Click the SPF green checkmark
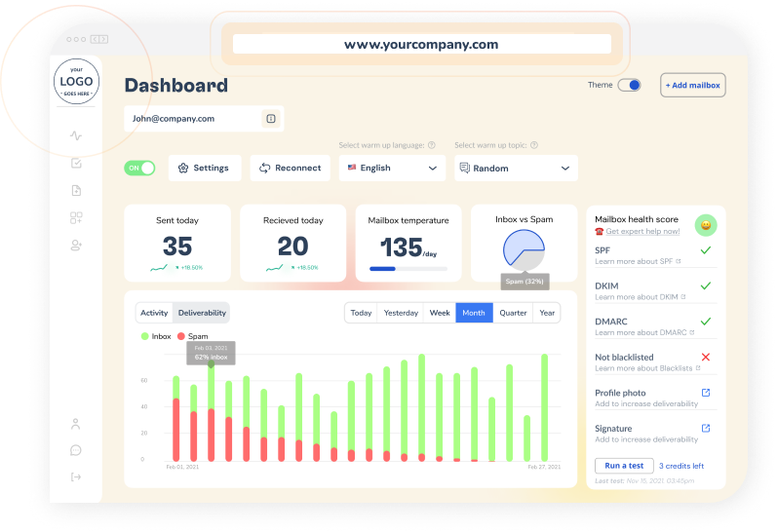The width and height of the screenshot is (777, 532). pyautogui.click(x=706, y=250)
